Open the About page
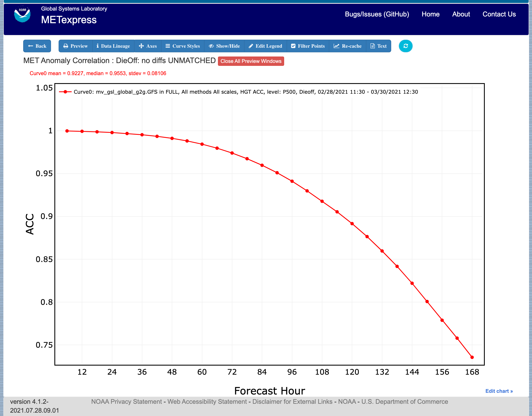Viewport: 532px width, 416px height. [x=461, y=14]
